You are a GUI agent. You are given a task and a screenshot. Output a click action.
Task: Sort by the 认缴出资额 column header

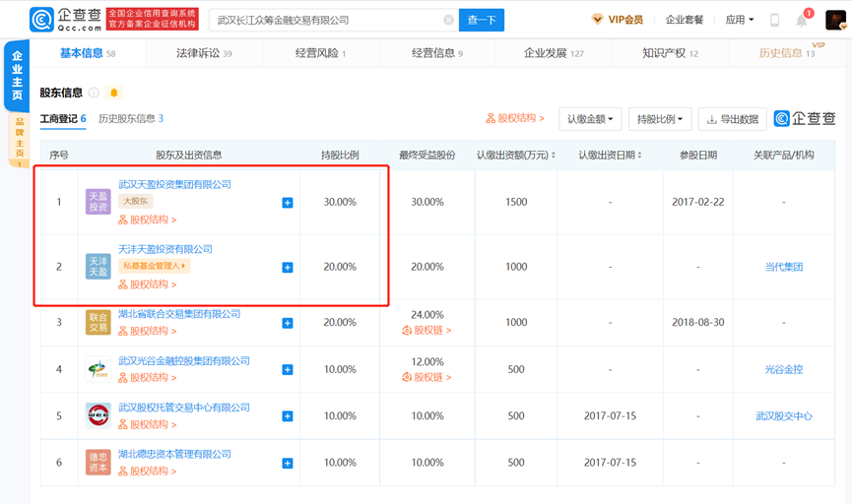(515, 156)
